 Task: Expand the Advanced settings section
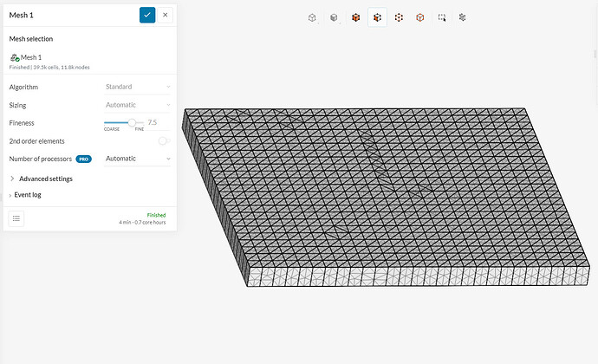pos(45,179)
